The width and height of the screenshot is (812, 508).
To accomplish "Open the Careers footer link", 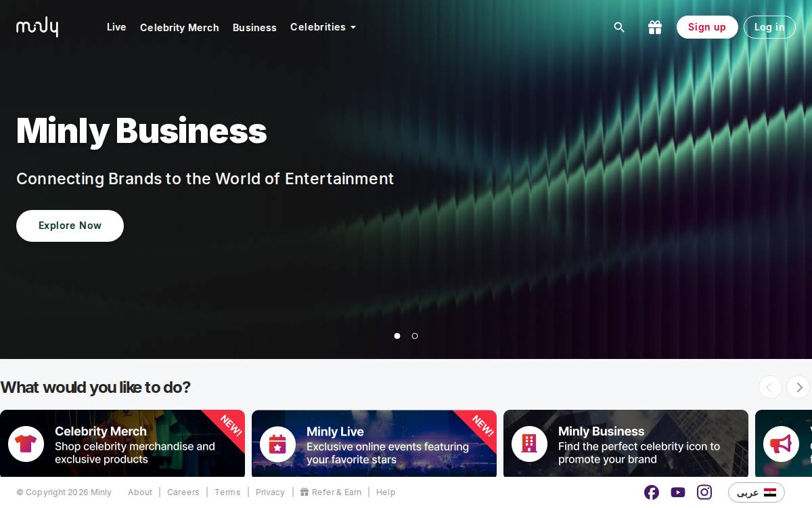I will 183,492.
